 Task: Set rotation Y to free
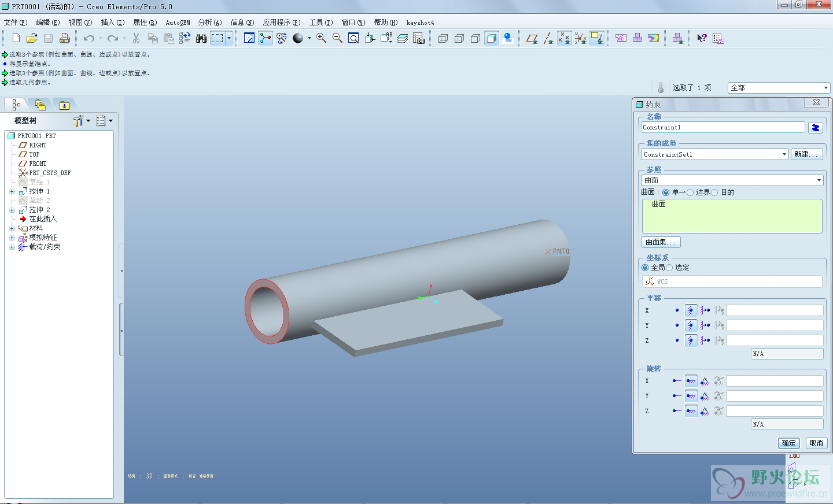point(676,396)
